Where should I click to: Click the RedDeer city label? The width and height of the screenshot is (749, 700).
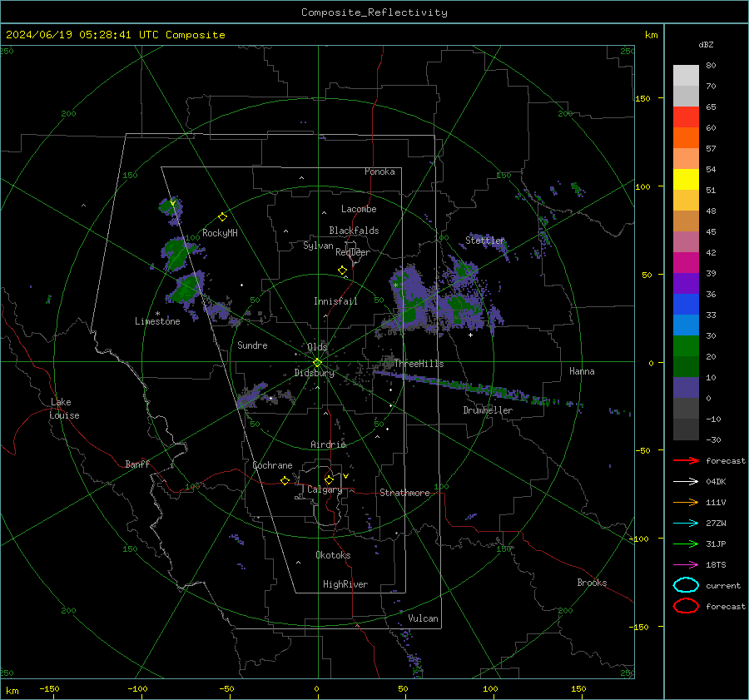pos(353,252)
